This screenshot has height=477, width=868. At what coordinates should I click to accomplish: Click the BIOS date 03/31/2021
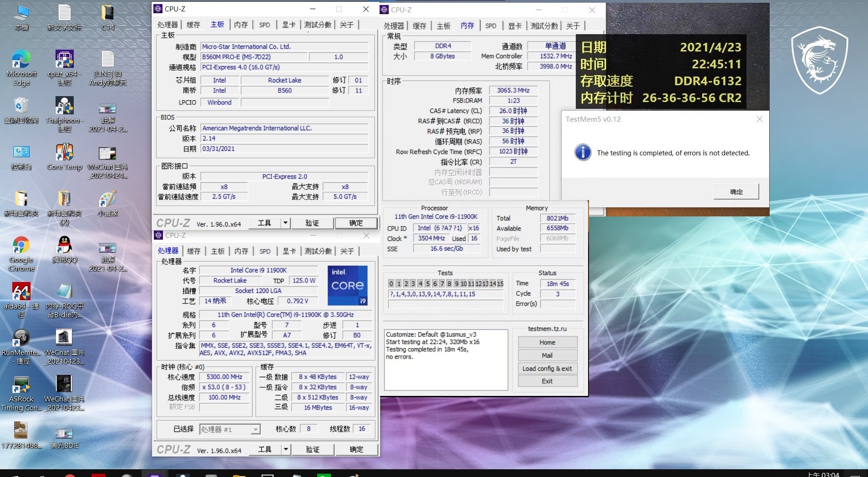(x=285, y=149)
